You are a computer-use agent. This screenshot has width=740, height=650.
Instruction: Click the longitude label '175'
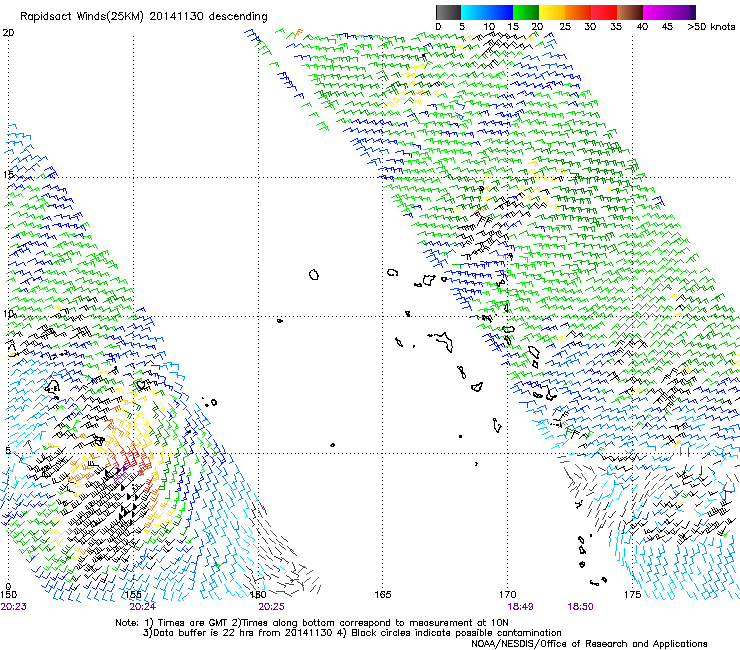click(632, 594)
